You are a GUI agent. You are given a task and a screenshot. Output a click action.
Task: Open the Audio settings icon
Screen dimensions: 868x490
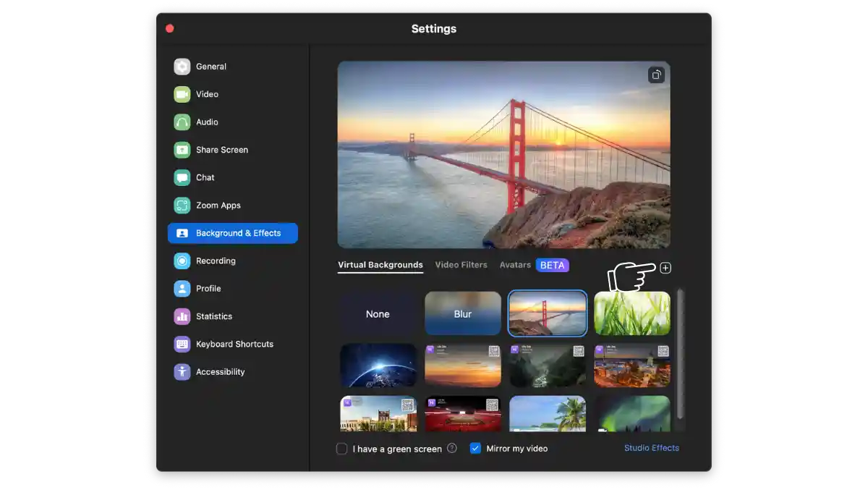pos(182,122)
